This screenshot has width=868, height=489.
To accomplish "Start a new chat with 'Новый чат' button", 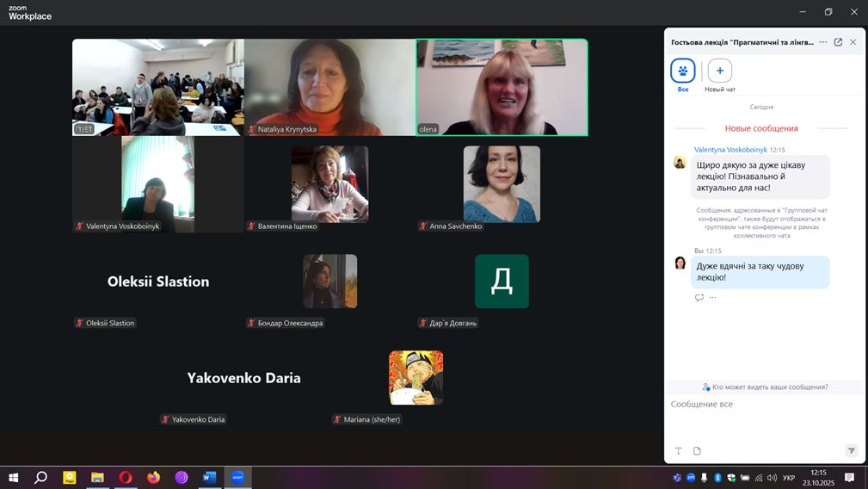I will (719, 71).
